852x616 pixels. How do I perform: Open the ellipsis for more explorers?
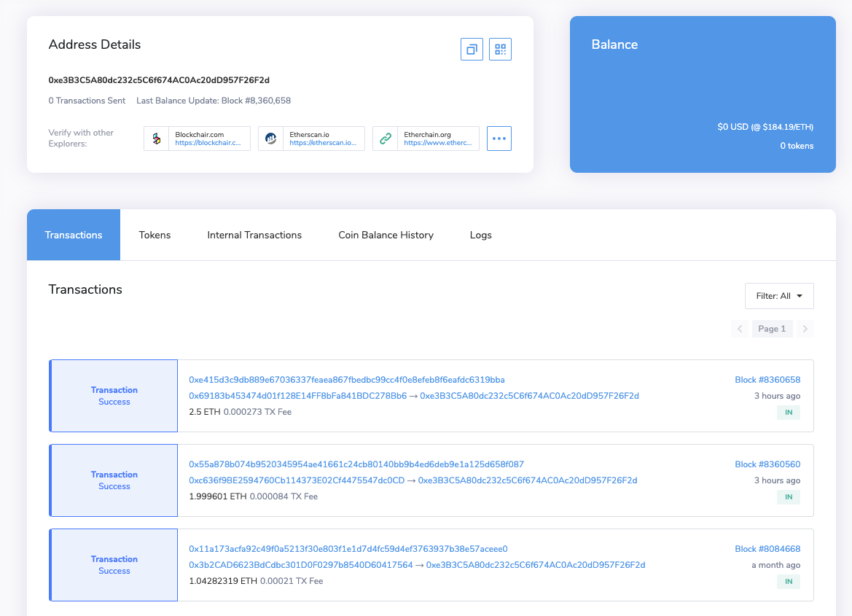tap(499, 138)
